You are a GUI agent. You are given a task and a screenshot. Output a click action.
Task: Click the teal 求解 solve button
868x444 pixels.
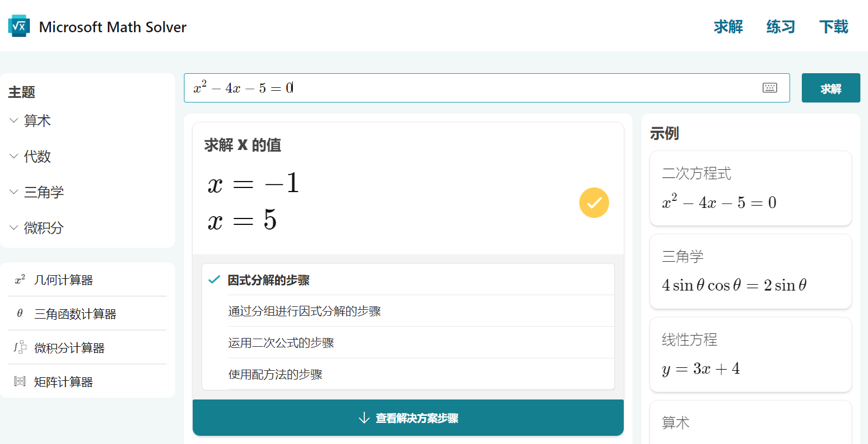coord(831,88)
